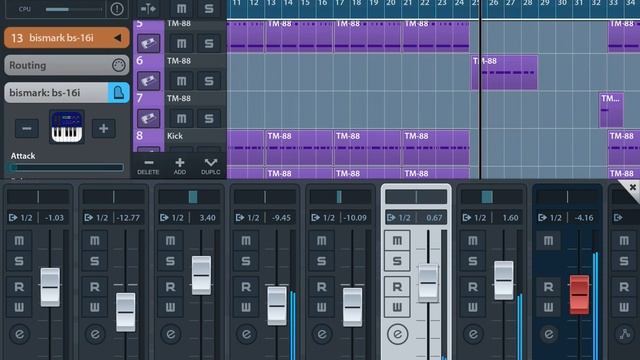Click the Routing dial icon
Image resolution: width=640 pixels, height=360 pixels.
tap(119, 65)
